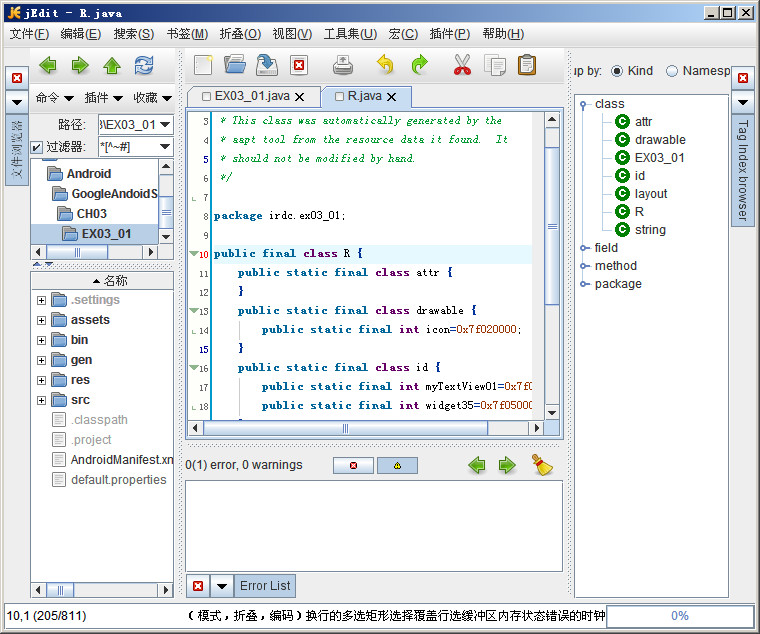Expand the src folder tree node
Viewport: 760px width, 634px height.
tap(41, 400)
